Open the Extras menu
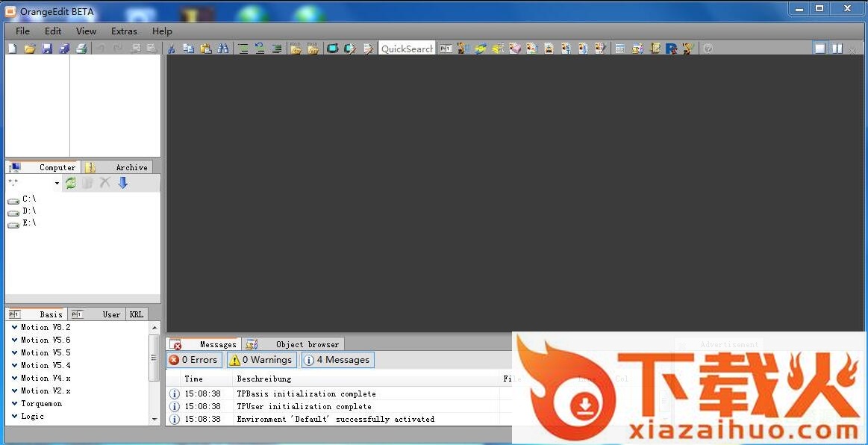This screenshot has height=445, width=868. [124, 31]
